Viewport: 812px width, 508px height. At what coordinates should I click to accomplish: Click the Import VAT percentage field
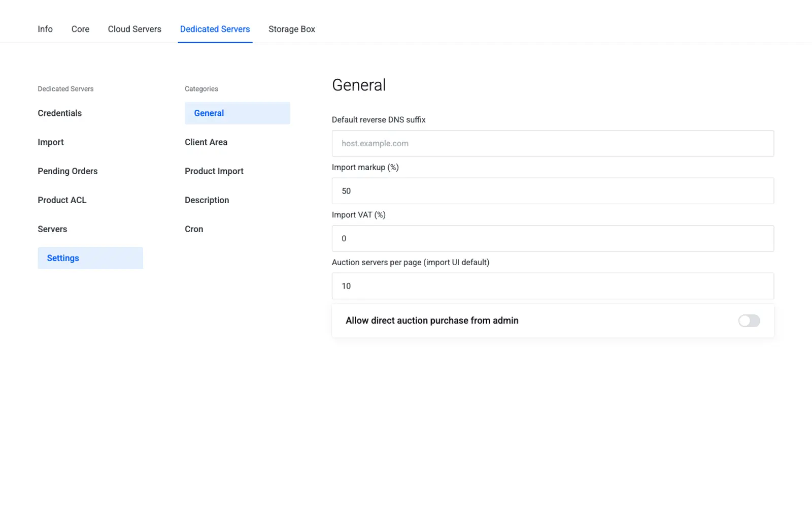[553, 238]
